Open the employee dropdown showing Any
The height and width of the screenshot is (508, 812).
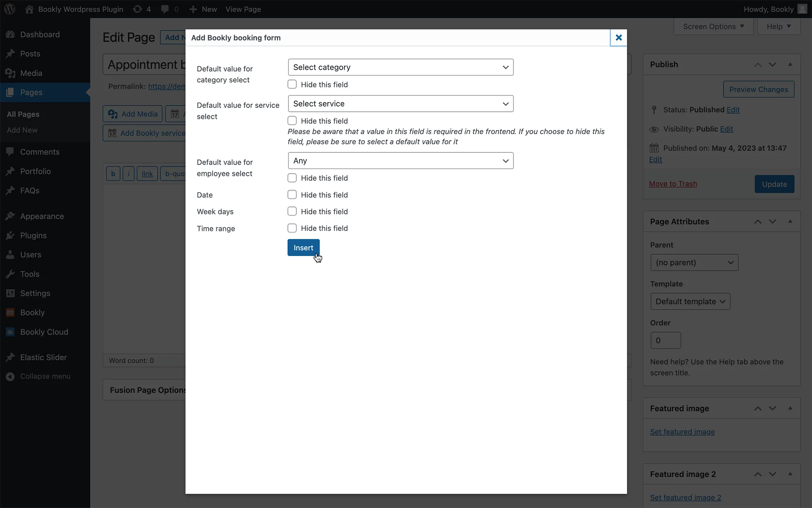tap(401, 161)
